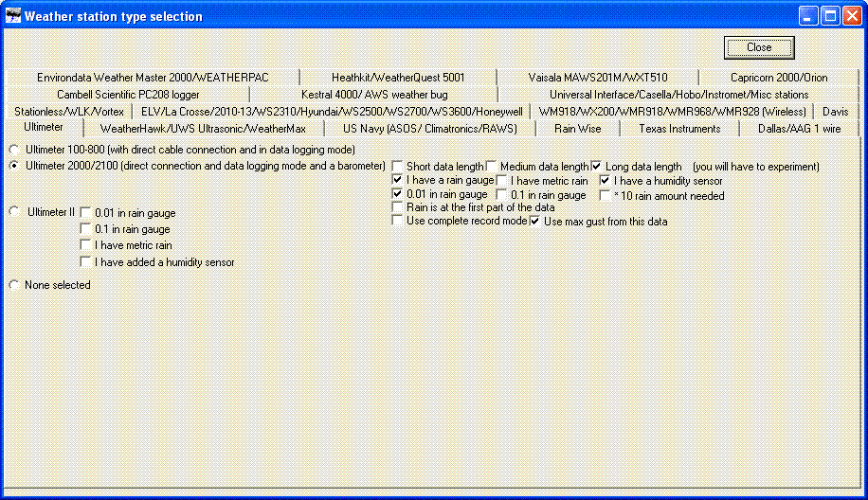The height and width of the screenshot is (500, 868).
Task: Check Medium data length option
Action: click(491, 166)
